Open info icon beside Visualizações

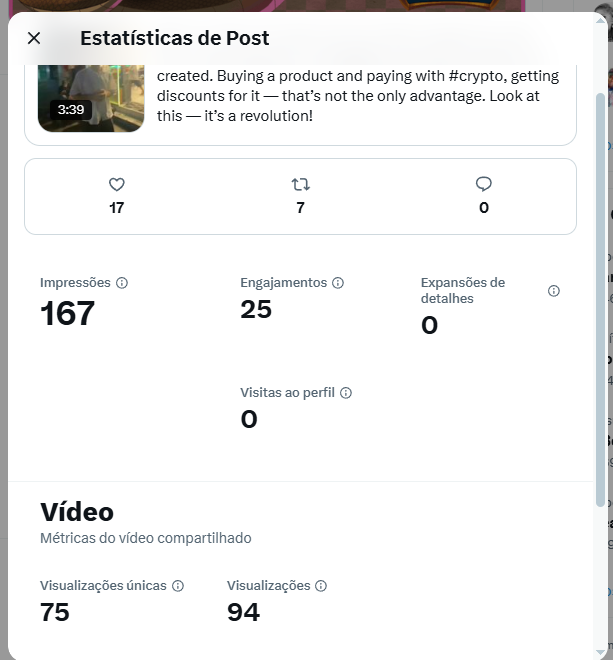[x=321, y=586]
